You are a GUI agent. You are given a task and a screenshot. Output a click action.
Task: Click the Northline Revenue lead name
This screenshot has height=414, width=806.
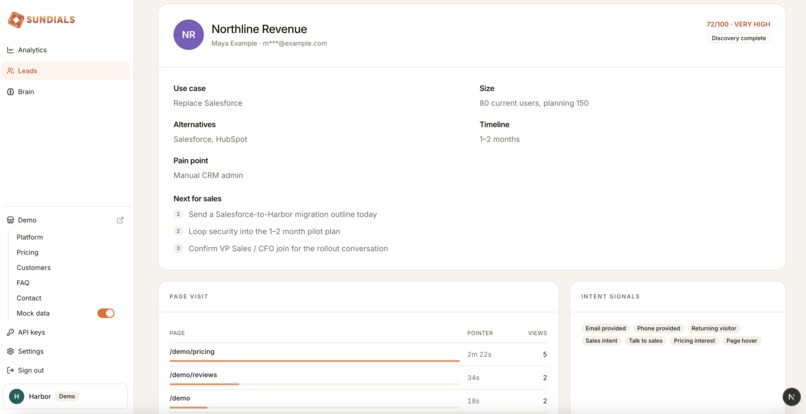point(259,29)
